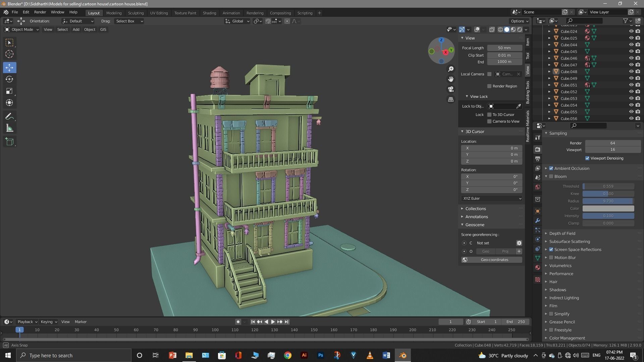Open the Add menu in viewport header
644x362 pixels.
[x=76, y=29]
